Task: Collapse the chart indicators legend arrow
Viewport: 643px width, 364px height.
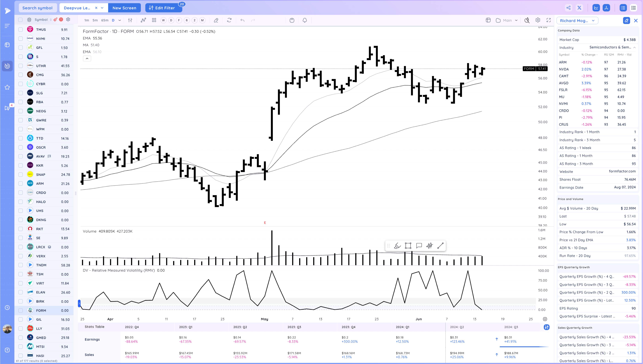Action: (87, 58)
